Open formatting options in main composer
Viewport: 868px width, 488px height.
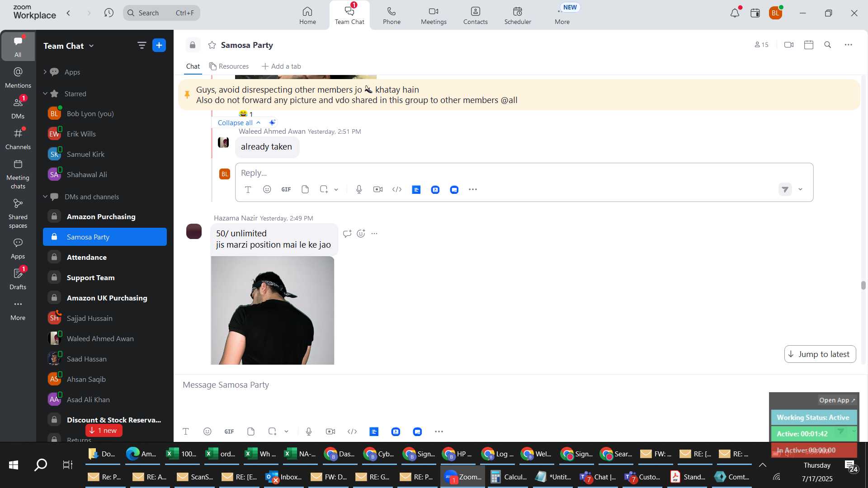click(x=186, y=432)
